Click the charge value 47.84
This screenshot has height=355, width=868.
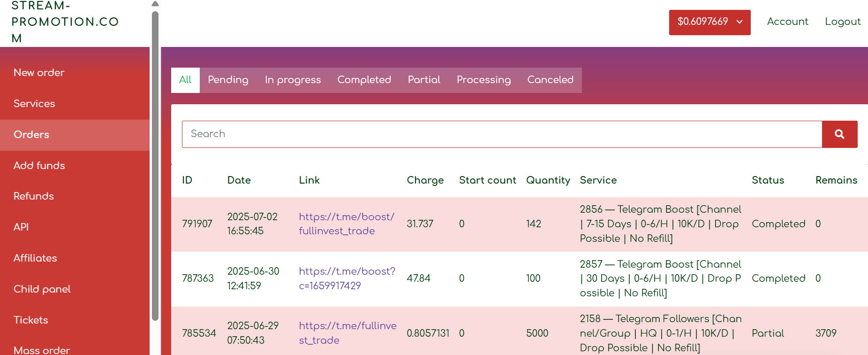(418, 278)
